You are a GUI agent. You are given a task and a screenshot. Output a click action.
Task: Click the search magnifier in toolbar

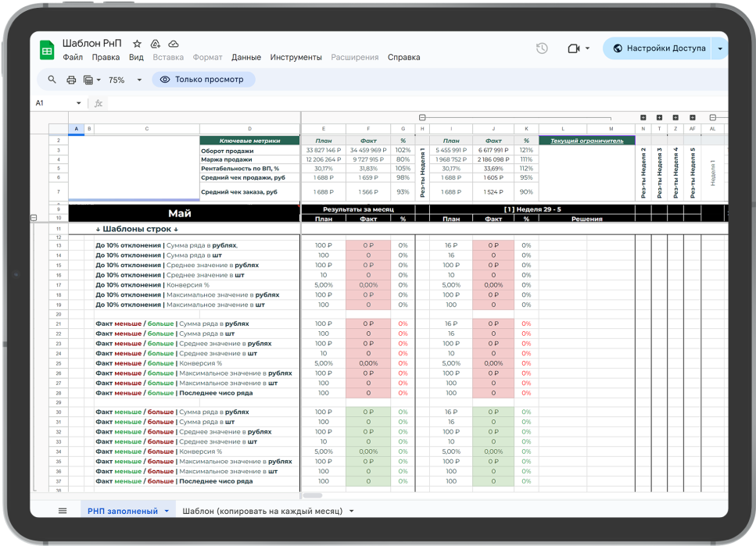coord(52,80)
